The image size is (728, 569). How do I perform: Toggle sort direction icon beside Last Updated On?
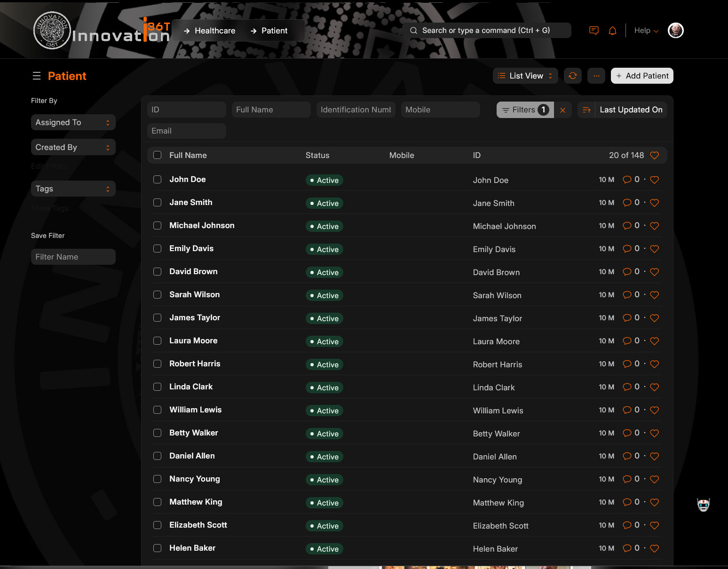tap(586, 110)
